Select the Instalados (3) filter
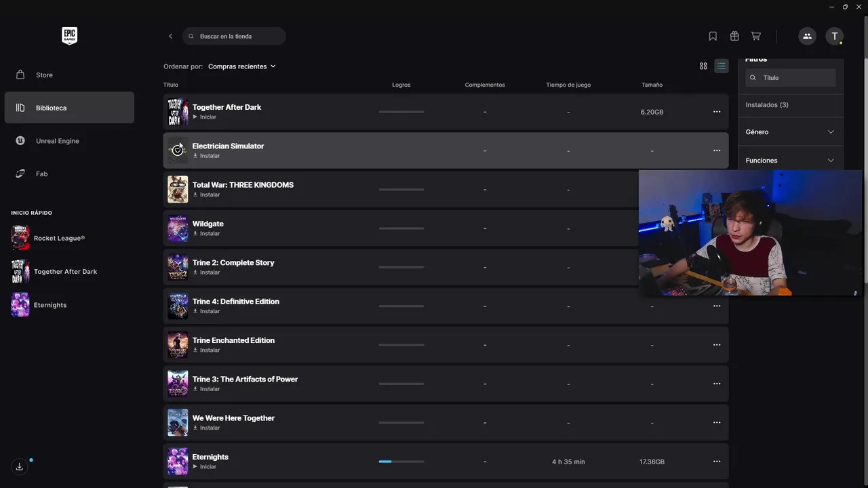The height and width of the screenshot is (488, 868). pos(767,105)
